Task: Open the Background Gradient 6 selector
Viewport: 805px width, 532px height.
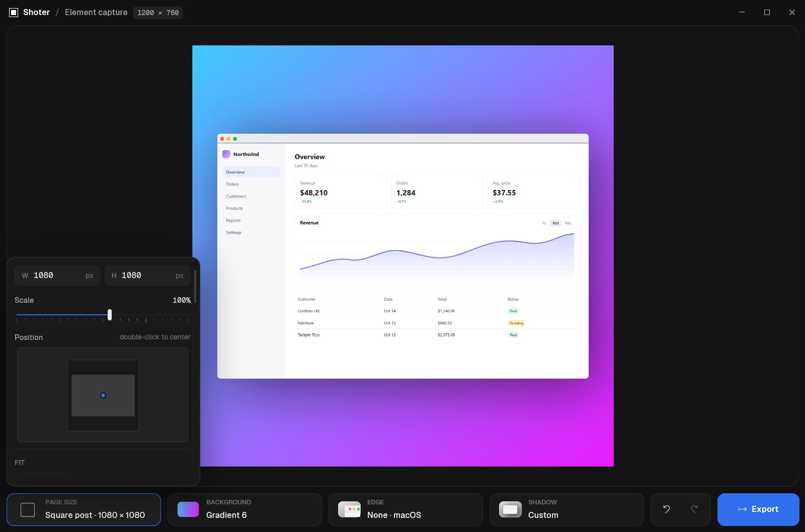Action: (245, 509)
